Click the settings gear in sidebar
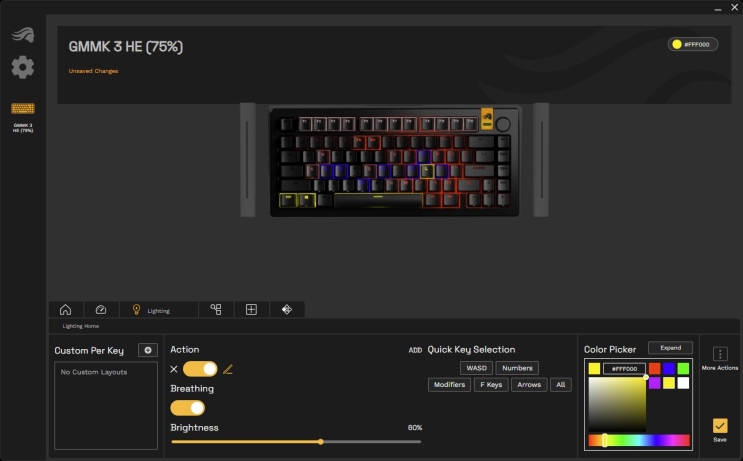 coord(23,68)
